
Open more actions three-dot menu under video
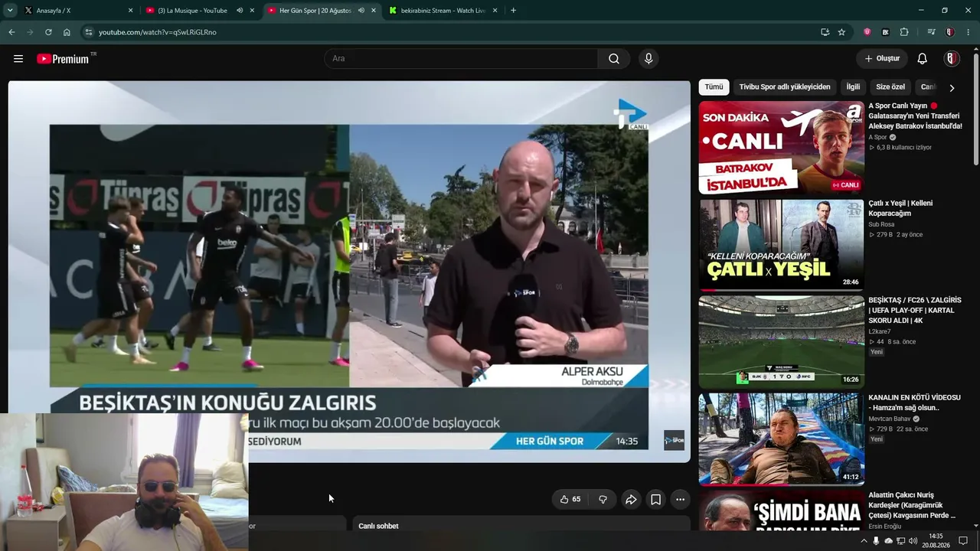(680, 500)
